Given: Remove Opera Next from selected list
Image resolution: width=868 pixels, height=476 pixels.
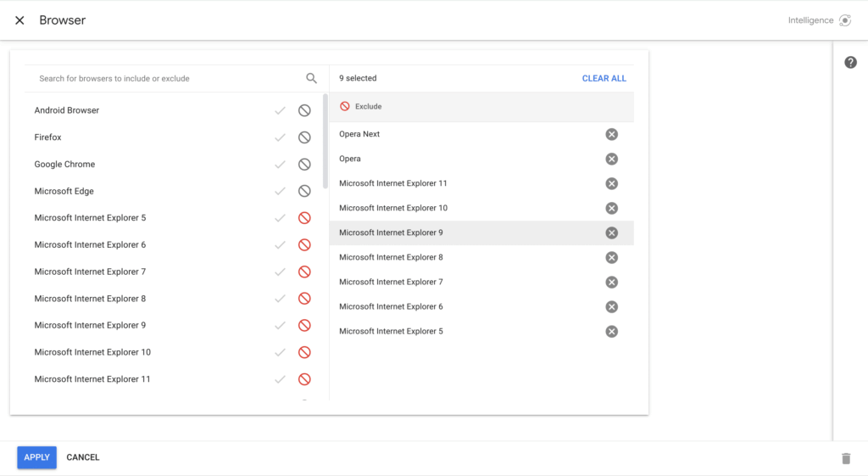Looking at the screenshot, I should point(611,134).
